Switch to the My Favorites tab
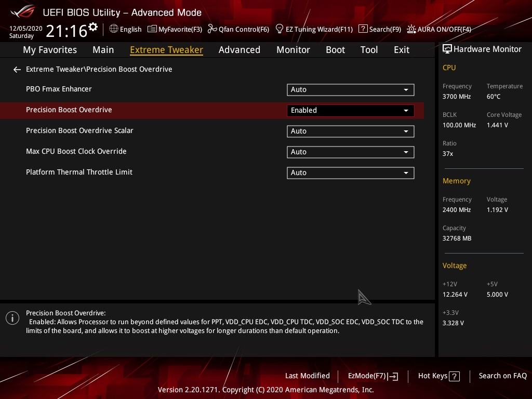This screenshot has height=399, width=532. pos(50,50)
